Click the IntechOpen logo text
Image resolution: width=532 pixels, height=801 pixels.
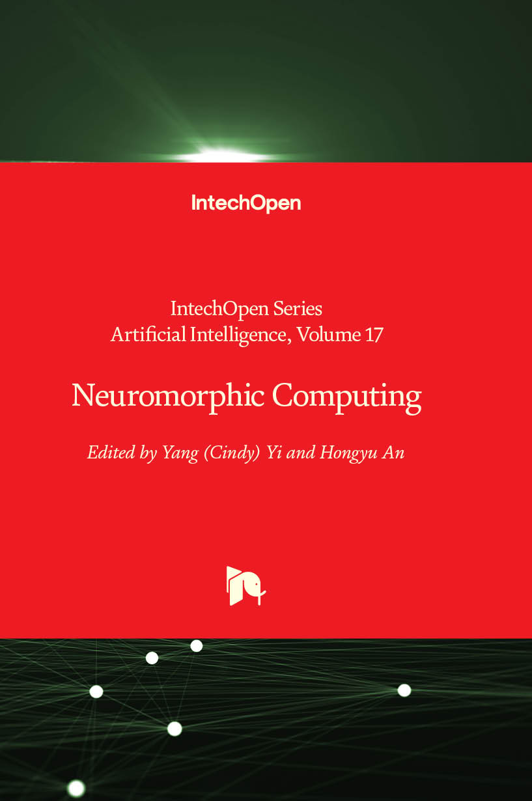pyautogui.click(x=246, y=203)
